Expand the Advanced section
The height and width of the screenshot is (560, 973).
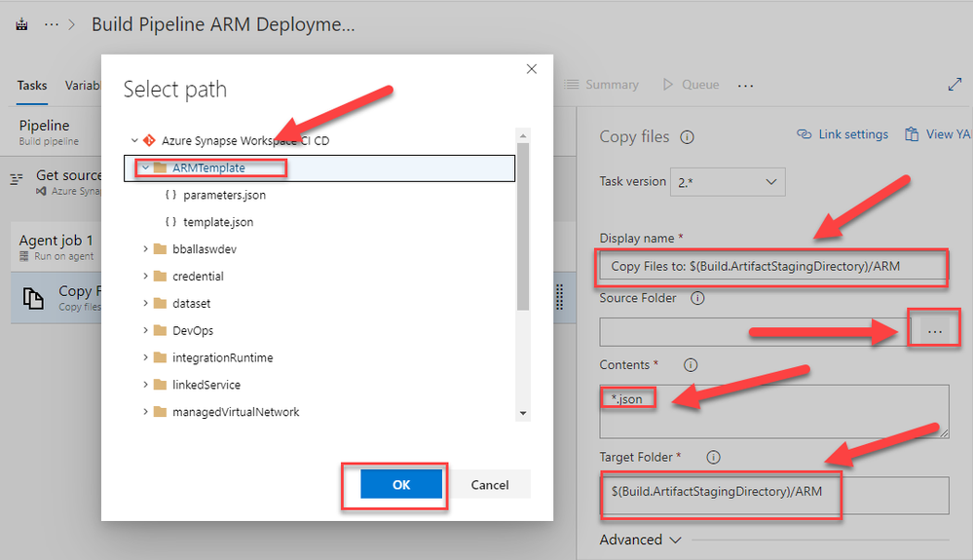pyautogui.click(x=641, y=540)
